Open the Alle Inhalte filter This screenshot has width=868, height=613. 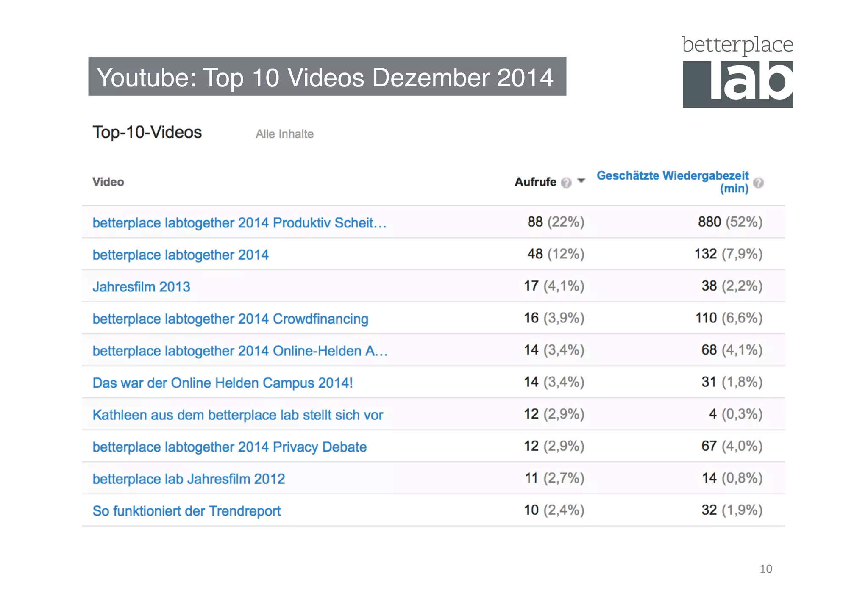pyautogui.click(x=284, y=134)
